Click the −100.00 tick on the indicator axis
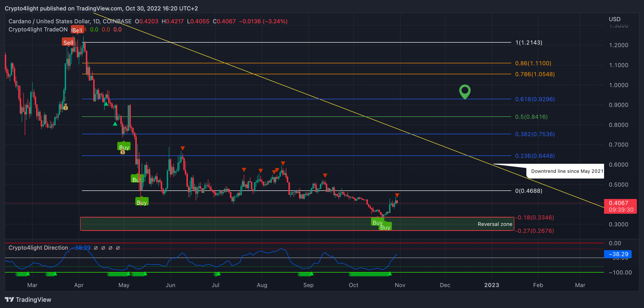Screen dimensions: 644x308 (620, 273)
